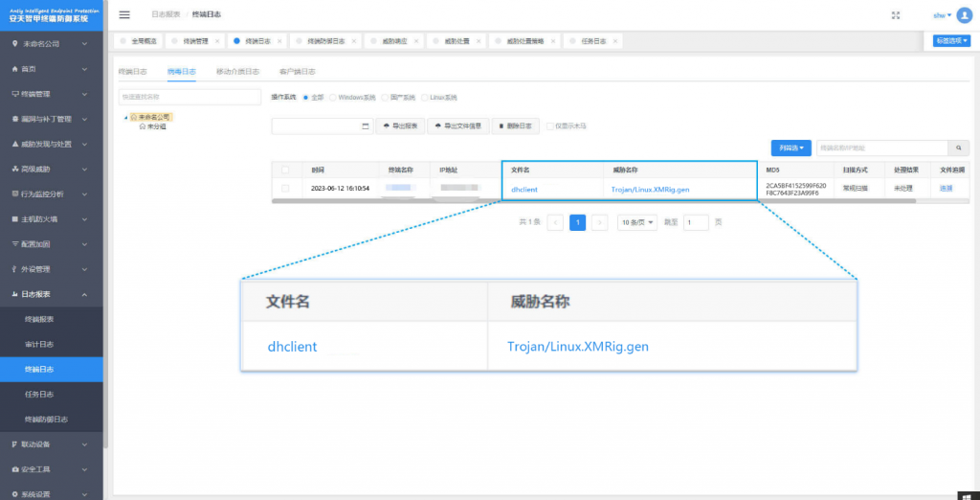This screenshot has height=500, width=980.
Task: Click the icon beside 行为监控分析
Action: [14, 194]
